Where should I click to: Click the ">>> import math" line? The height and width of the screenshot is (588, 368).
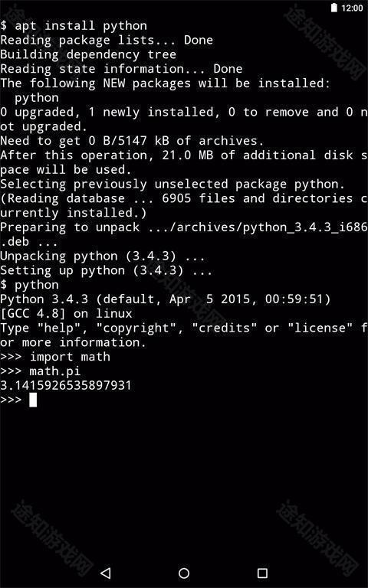[55, 357]
